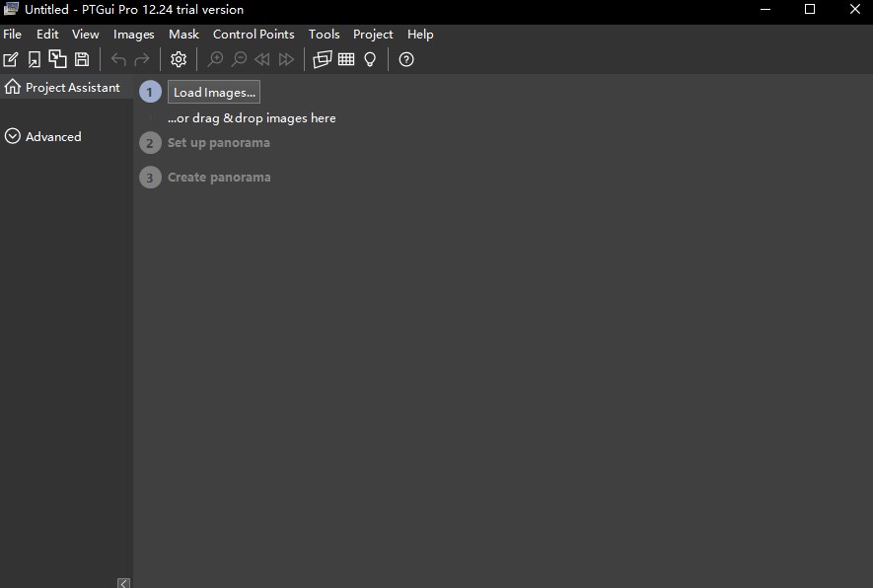Open PTGui options with the gear icon

(178, 59)
